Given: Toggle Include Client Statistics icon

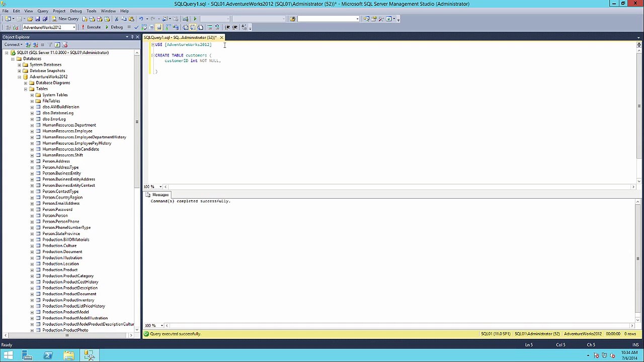Looking at the screenshot, I should coord(176,27).
